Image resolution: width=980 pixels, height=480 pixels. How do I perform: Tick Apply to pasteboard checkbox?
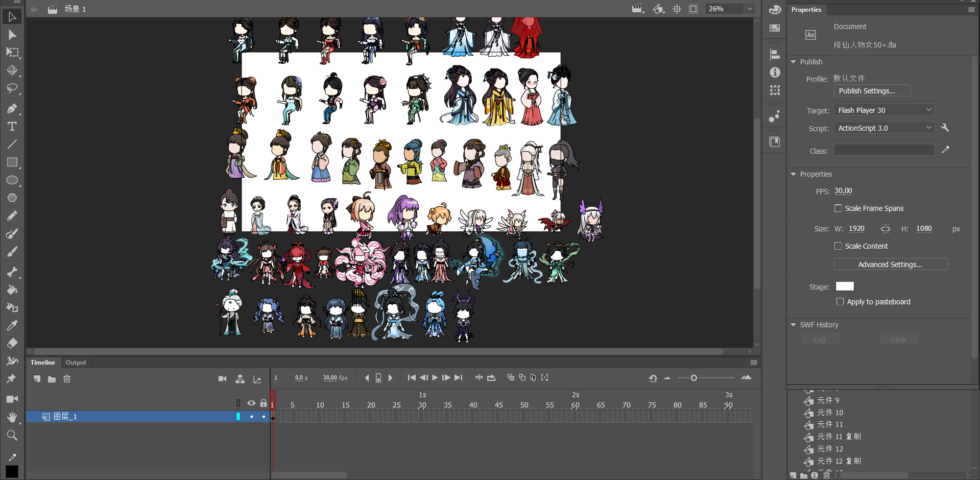coord(840,302)
